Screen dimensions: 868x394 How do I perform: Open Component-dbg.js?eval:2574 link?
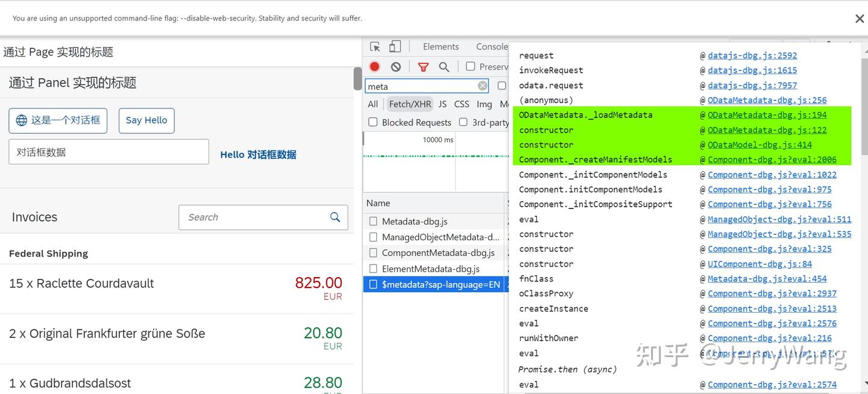point(772,384)
